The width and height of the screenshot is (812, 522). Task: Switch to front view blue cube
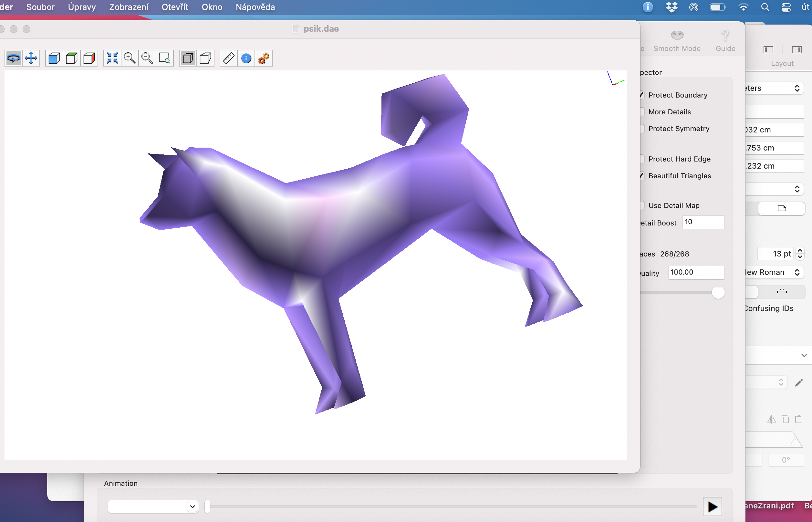[x=54, y=58]
